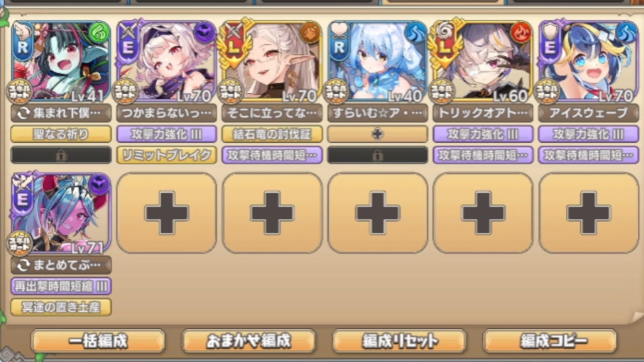Click the fire element icon on Lv60 character
Image resolution: width=644 pixels, height=362 pixels.
click(521, 33)
